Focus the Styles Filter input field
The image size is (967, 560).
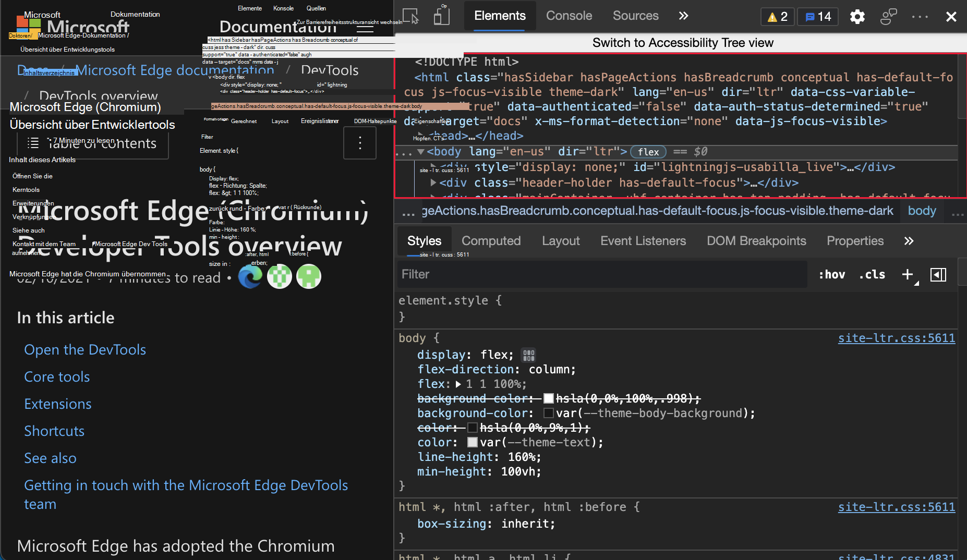pos(602,274)
